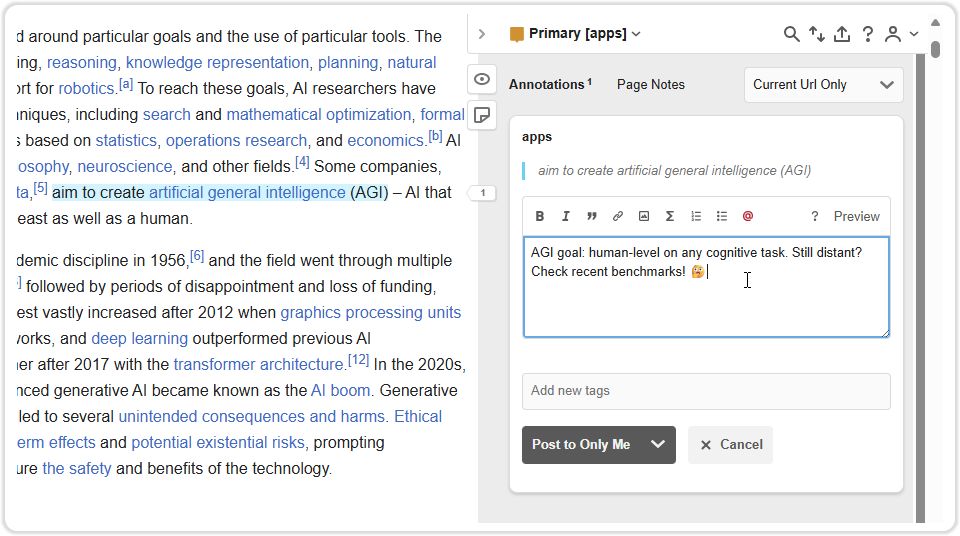Click the @ mention icon
The width and height of the screenshot is (960, 536).
748,216
